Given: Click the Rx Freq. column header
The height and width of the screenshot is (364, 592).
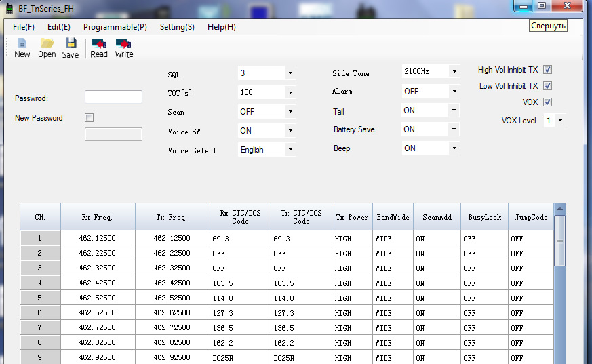Looking at the screenshot, I should 97,218.
